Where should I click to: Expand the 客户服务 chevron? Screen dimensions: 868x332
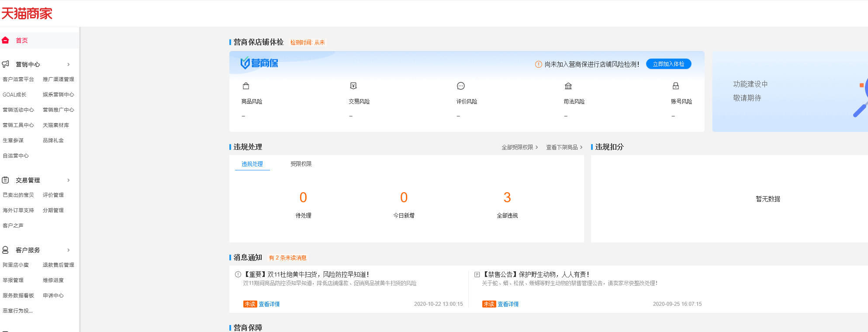(x=69, y=250)
